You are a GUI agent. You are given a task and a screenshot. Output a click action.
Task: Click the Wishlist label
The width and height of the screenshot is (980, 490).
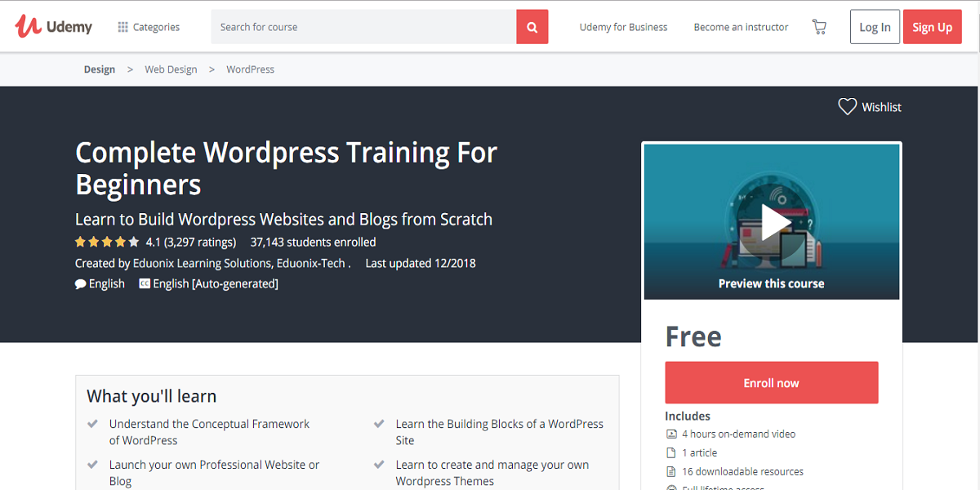click(881, 107)
